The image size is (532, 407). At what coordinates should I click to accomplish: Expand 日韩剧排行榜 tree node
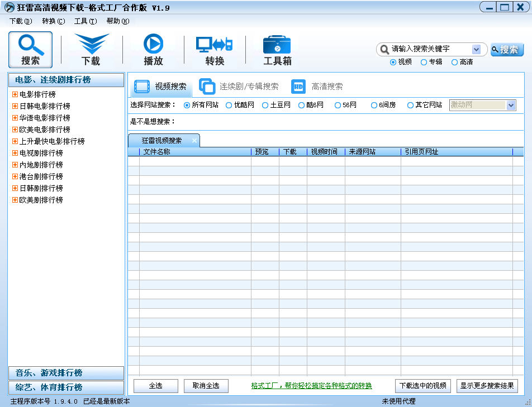[15, 188]
